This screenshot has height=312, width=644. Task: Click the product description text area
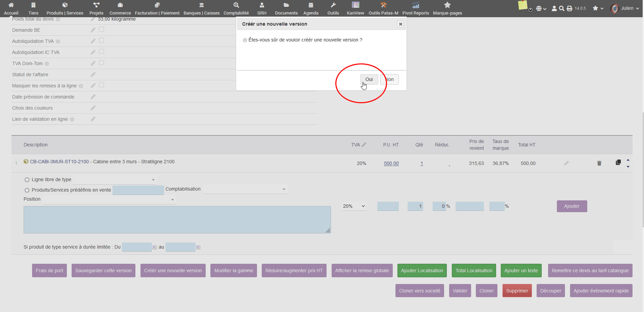point(177,220)
